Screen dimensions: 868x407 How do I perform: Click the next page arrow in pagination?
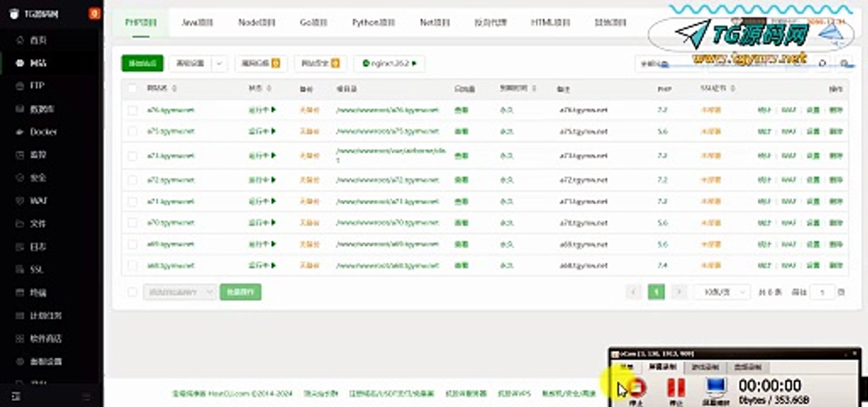[x=679, y=292]
